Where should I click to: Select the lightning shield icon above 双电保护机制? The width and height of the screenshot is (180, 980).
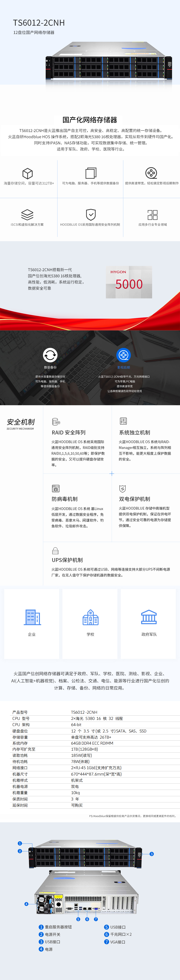click(122, 489)
